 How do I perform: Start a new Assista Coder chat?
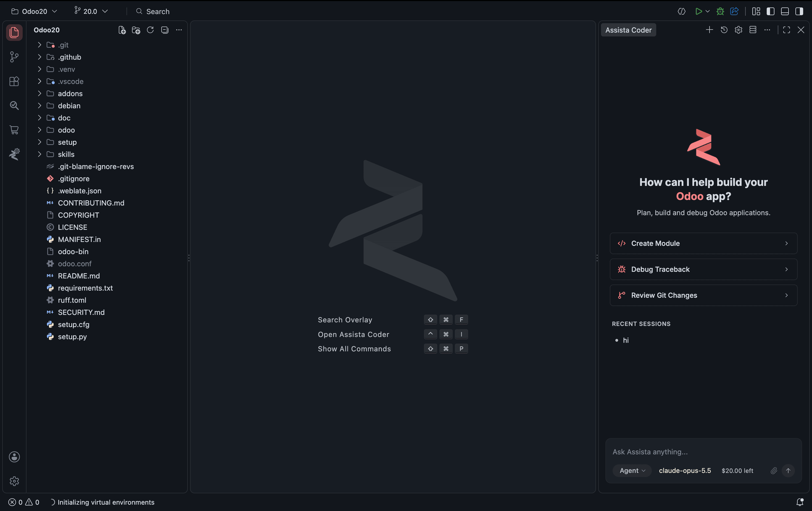coord(709,30)
